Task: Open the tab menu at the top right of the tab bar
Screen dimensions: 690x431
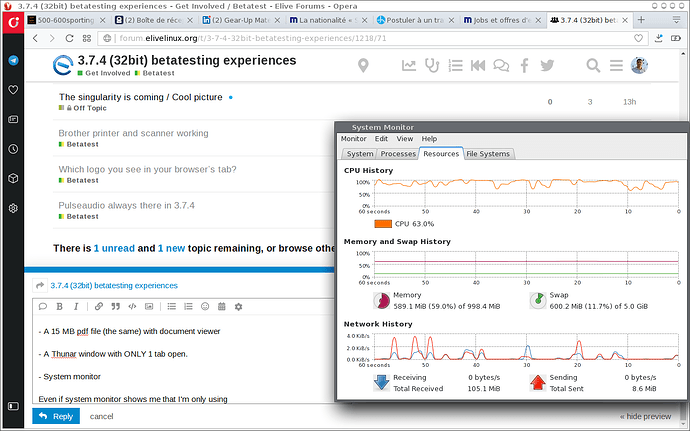Action: click(676, 20)
